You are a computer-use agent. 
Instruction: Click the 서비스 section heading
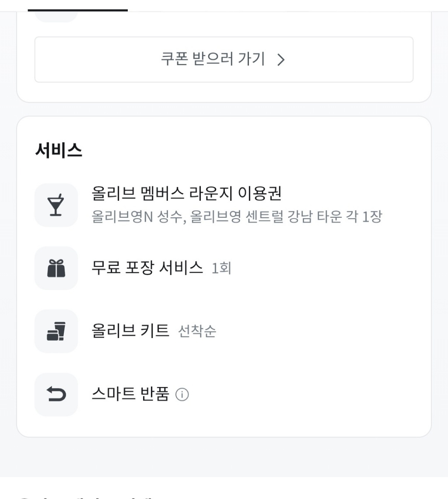(59, 151)
